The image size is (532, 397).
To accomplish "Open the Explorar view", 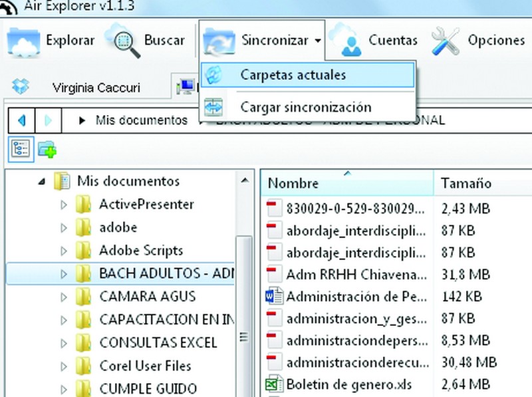I will [x=51, y=41].
